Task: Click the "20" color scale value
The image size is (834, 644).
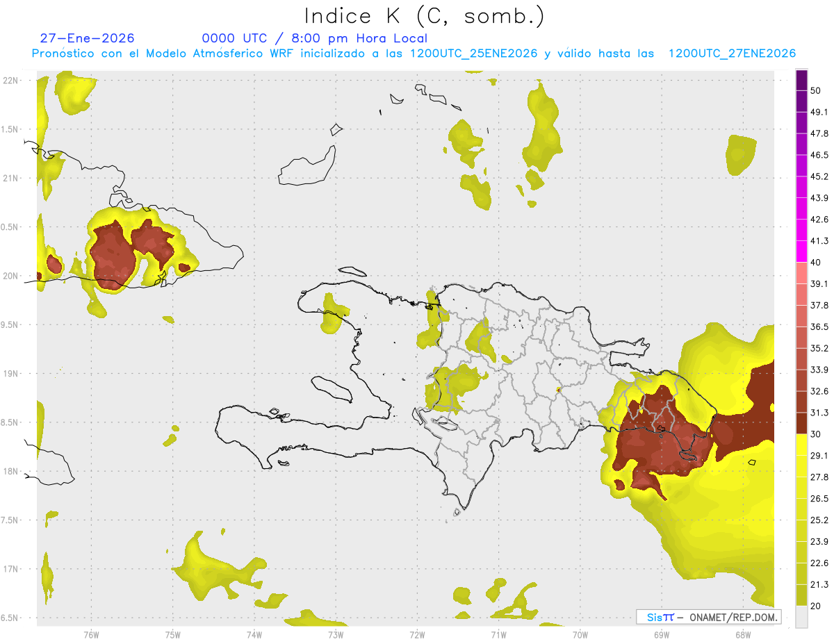Action: 816,606
